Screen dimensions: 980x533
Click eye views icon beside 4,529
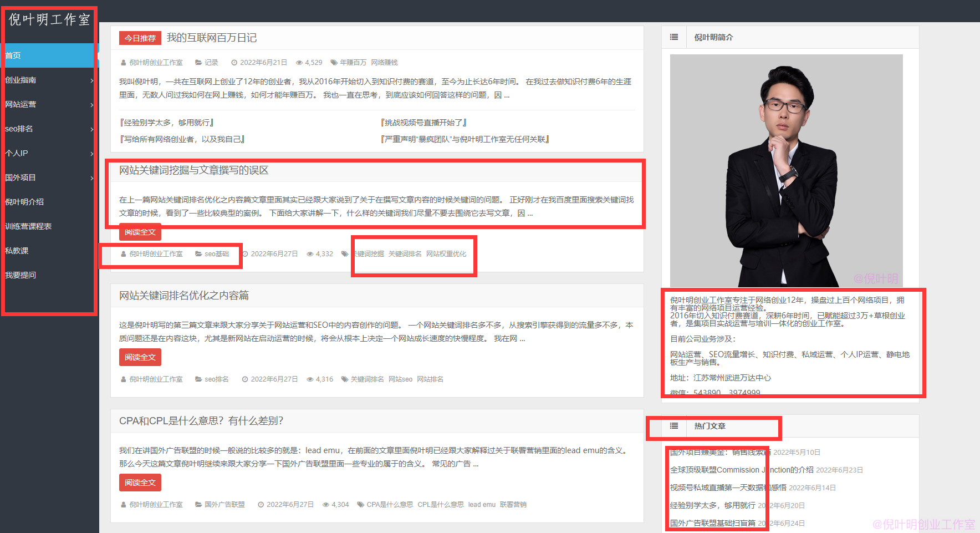[299, 63]
